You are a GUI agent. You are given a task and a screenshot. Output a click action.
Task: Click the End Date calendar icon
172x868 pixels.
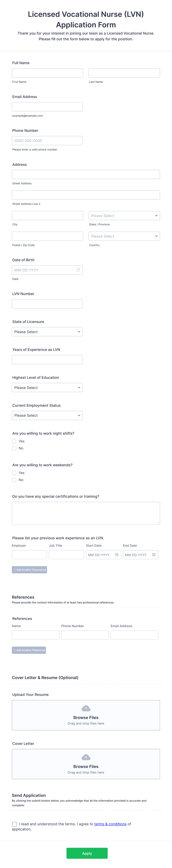click(154, 555)
